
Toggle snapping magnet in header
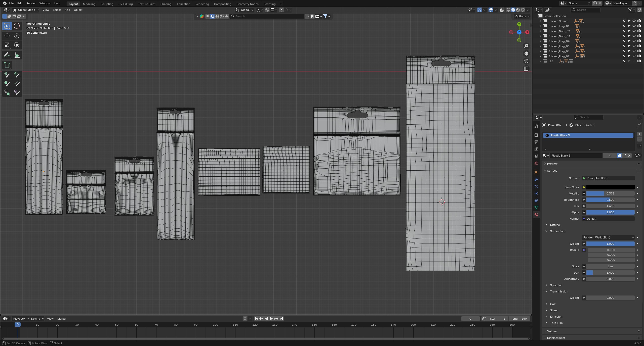click(267, 10)
